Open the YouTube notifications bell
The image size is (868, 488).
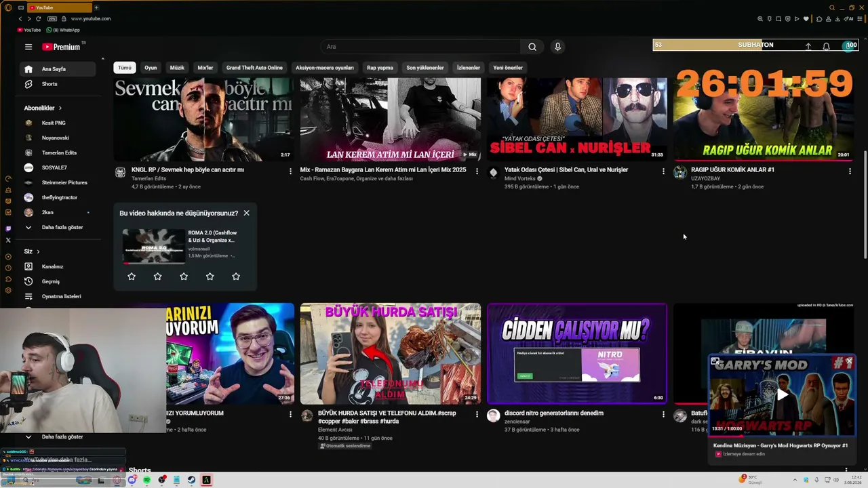[826, 46]
